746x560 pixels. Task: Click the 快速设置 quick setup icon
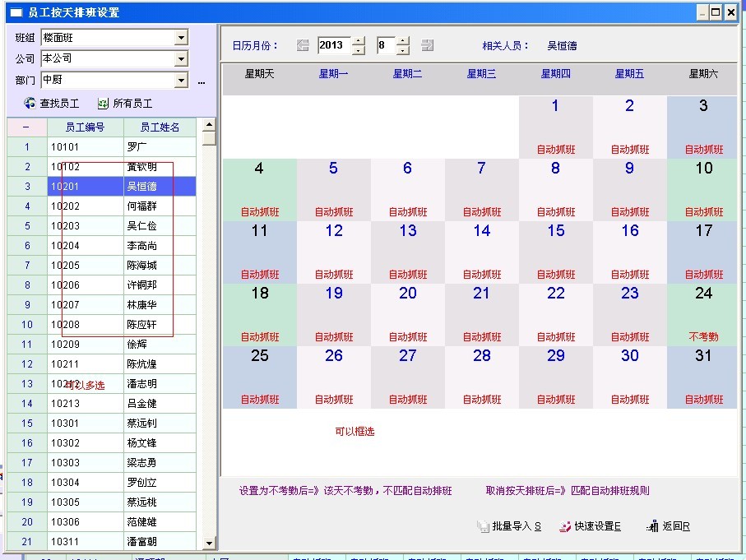(x=565, y=526)
